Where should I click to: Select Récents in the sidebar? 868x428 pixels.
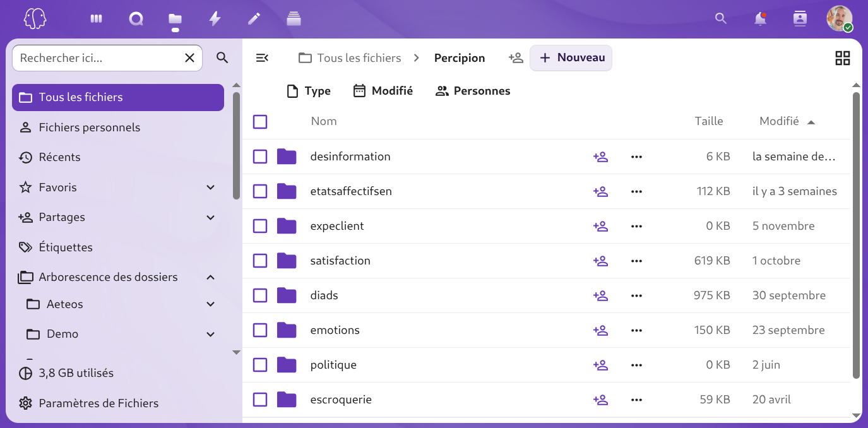tap(59, 157)
